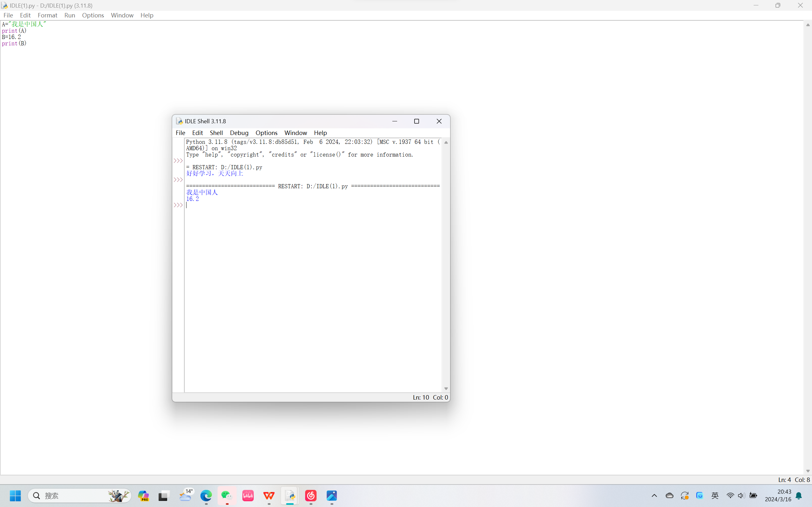Open the Shell menu in IDLE Shell
This screenshot has width=812, height=507.
pos(216,133)
